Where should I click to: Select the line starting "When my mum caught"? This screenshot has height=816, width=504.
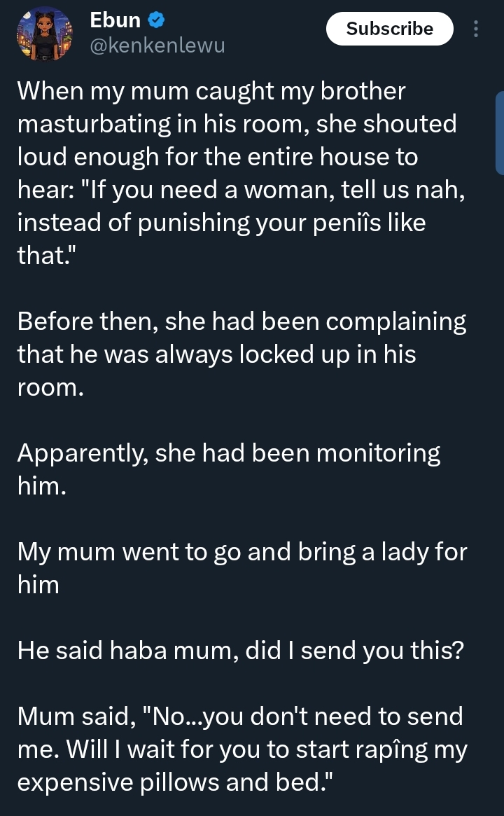click(x=211, y=91)
